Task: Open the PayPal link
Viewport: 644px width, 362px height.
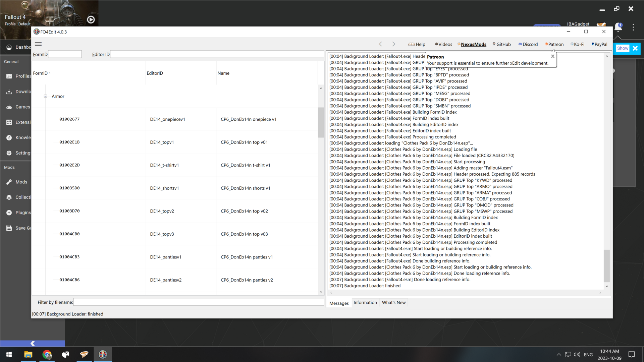Action: (x=599, y=44)
